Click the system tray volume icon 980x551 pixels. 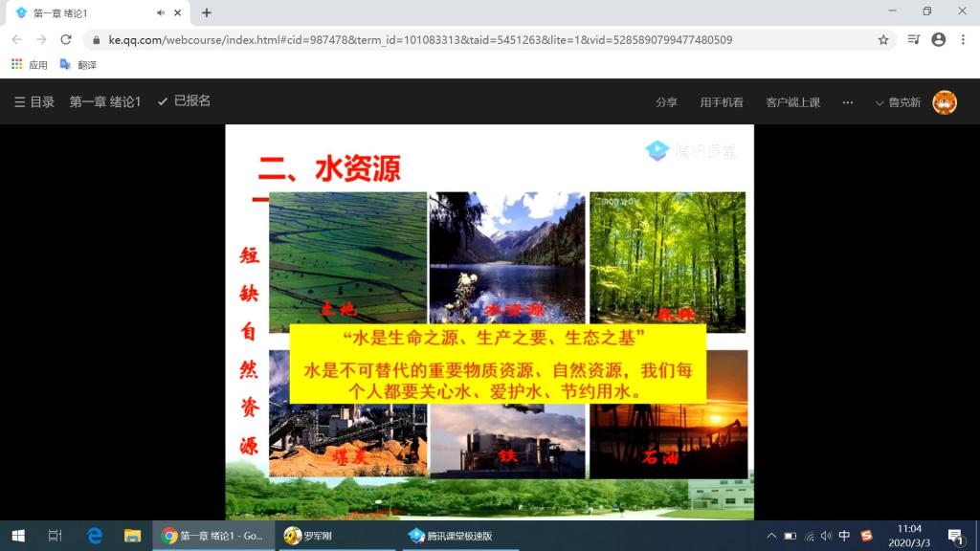[826, 536]
